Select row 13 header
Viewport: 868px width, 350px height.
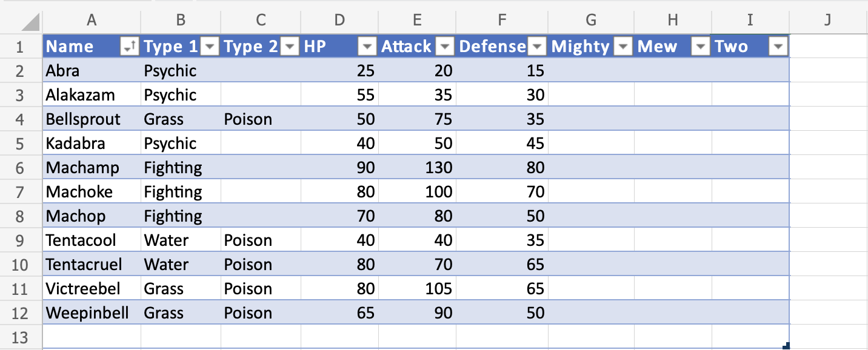pyautogui.click(x=20, y=337)
